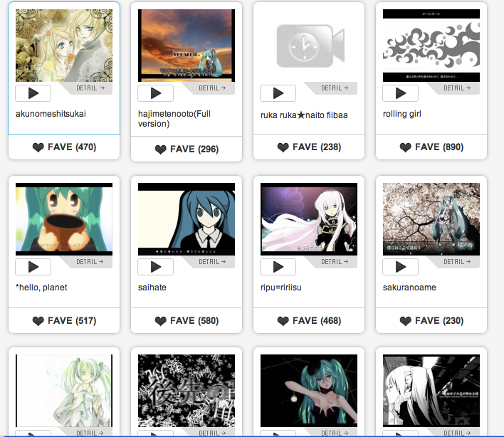
Task: Open DETAIL for hajimetenooto (Full version)
Action: click(x=212, y=88)
